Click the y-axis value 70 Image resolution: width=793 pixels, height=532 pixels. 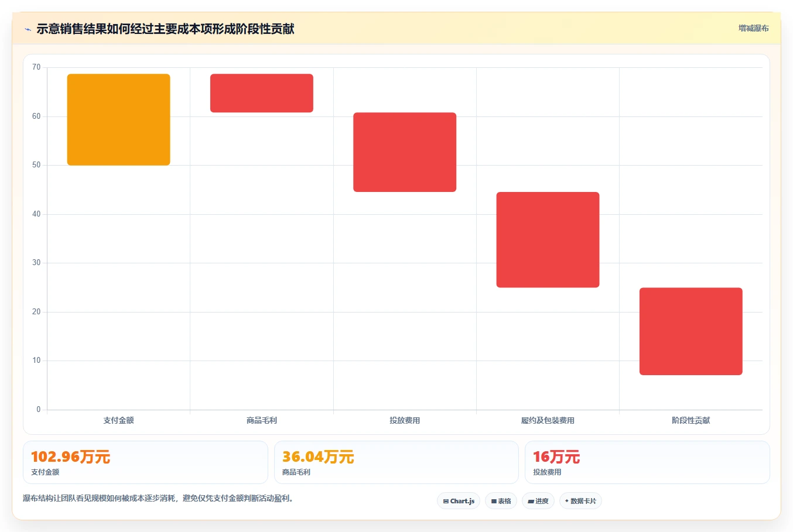(36, 67)
